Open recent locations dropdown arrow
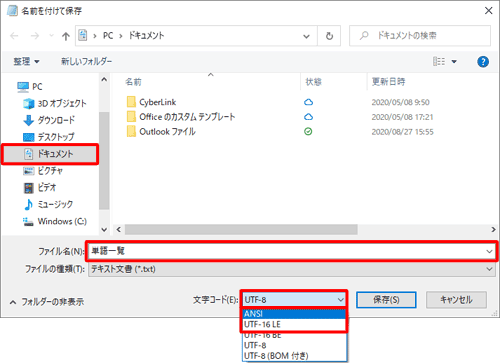This screenshot has width=500, height=363. [51, 35]
